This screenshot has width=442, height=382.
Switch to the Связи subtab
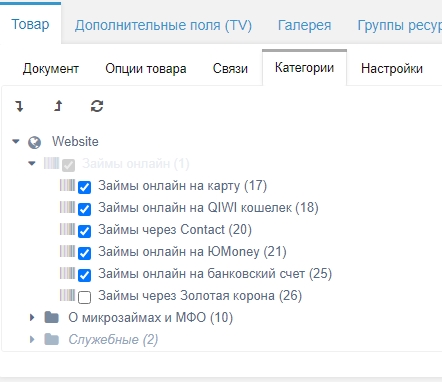(x=230, y=69)
